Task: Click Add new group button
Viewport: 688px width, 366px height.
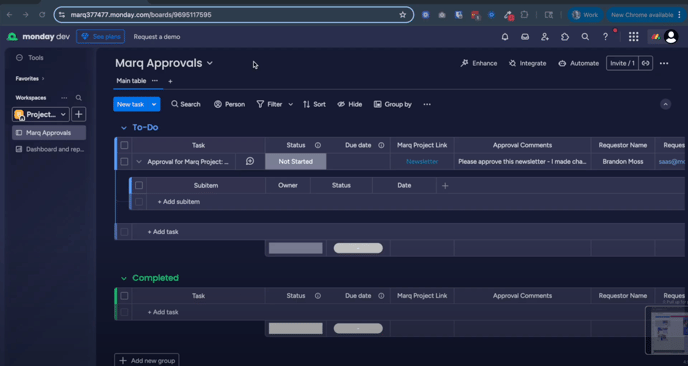Action: point(147,361)
